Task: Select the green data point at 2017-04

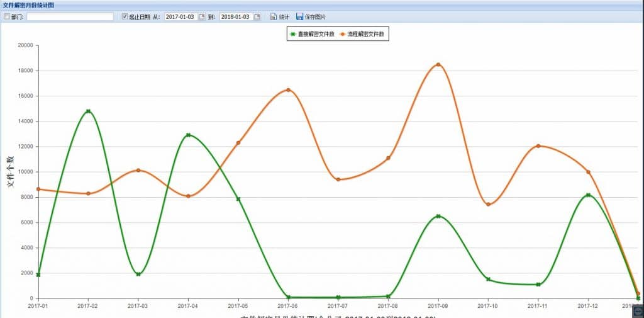Action: (x=188, y=135)
